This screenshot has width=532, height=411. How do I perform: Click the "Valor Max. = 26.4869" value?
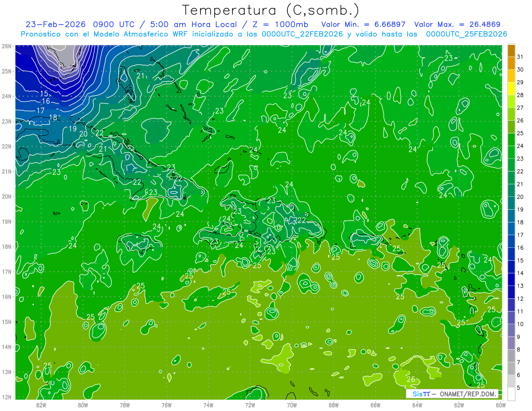(x=457, y=24)
